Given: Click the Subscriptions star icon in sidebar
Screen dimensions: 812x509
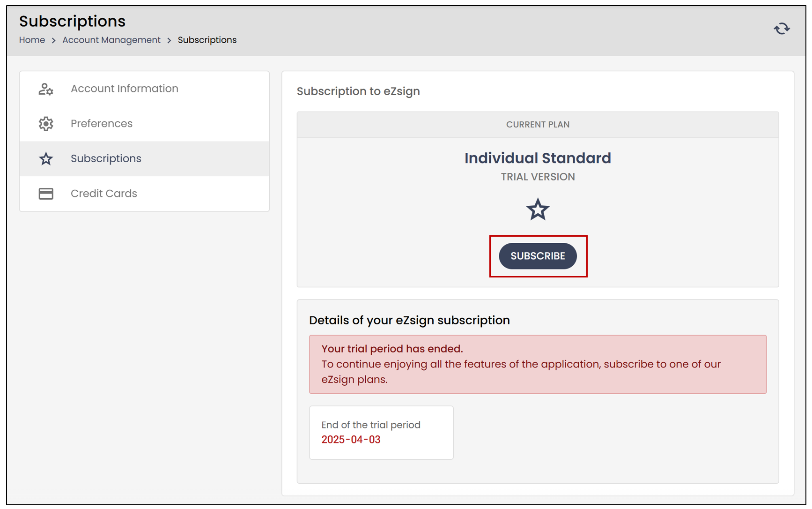Looking at the screenshot, I should [x=46, y=159].
